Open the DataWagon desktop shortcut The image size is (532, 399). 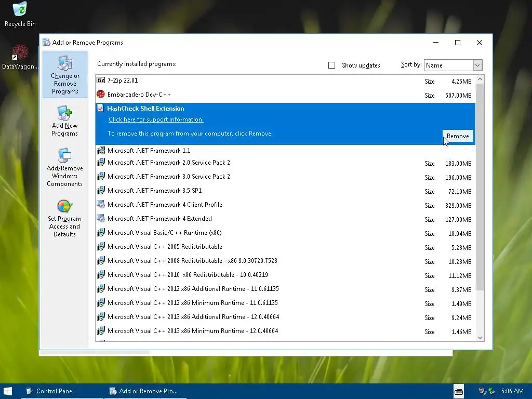click(20, 57)
